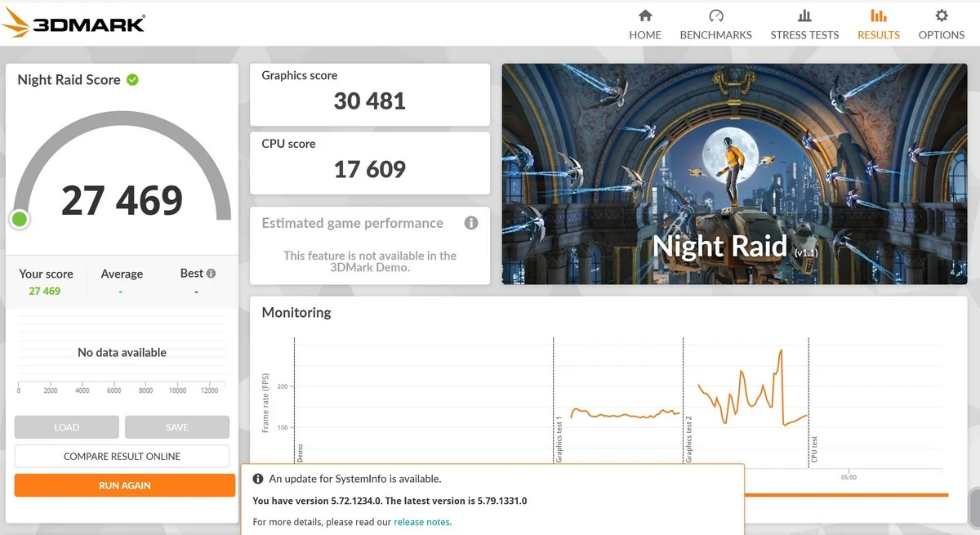Click the Monitoring heading
The width and height of the screenshot is (980, 535).
(x=296, y=312)
